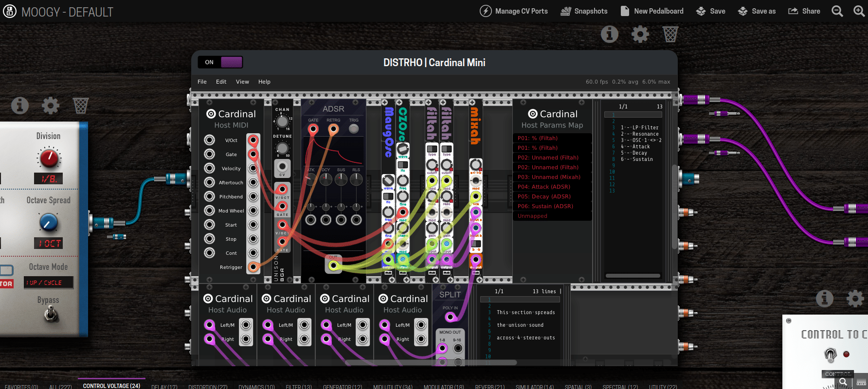Share the pedalboard
Viewport: 868px width, 389px height.
(x=804, y=11)
